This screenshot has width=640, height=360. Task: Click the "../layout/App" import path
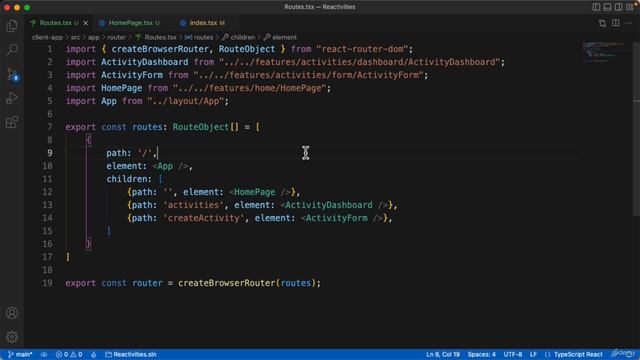coord(186,101)
